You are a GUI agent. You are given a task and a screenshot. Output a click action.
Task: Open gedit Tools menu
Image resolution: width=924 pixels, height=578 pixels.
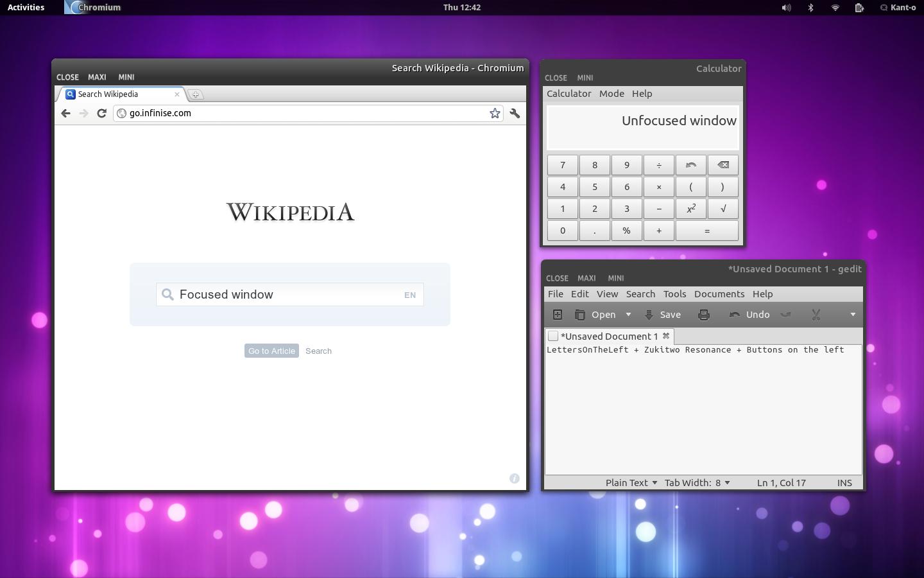click(675, 294)
